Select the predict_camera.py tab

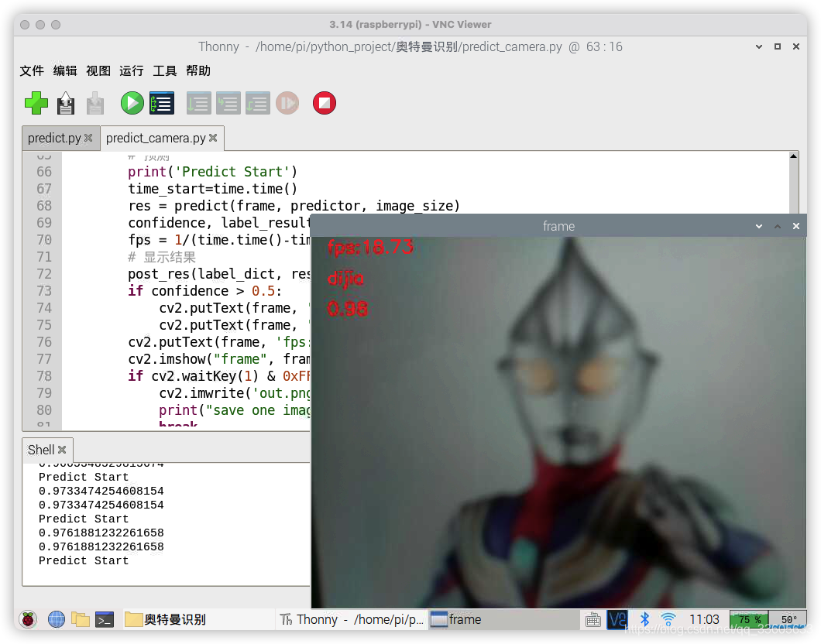(156, 138)
